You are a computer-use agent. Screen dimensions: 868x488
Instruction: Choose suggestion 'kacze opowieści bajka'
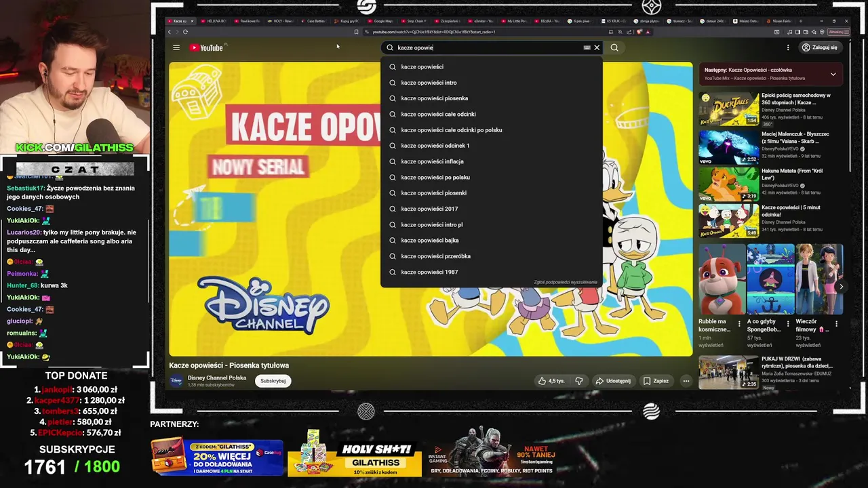[492, 241]
